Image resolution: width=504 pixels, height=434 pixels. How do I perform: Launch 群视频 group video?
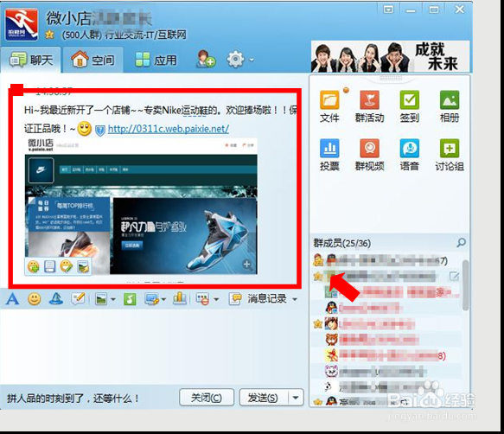(x=369, y=155)
